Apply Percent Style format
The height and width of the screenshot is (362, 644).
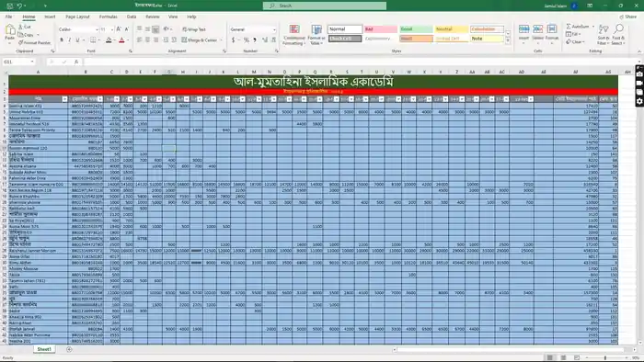pyautogui.click(x=246, y=40)
